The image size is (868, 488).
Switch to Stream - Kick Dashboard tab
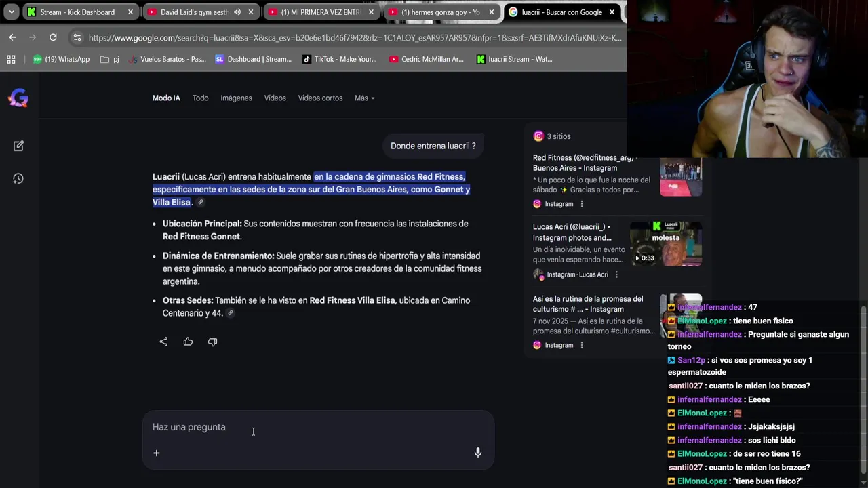coord(77,12)
